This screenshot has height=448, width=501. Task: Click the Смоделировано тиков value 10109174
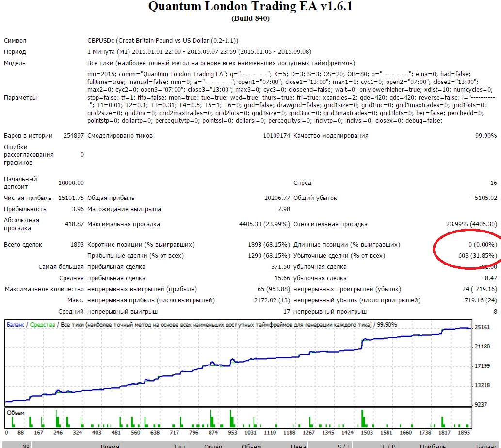pyautogui.click(x=276, y=136)
